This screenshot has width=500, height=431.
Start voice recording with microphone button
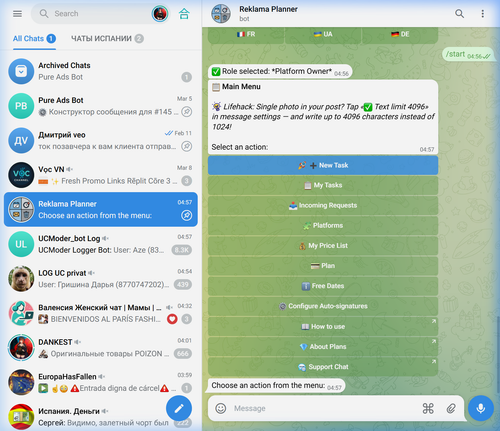tap(481, 408)
